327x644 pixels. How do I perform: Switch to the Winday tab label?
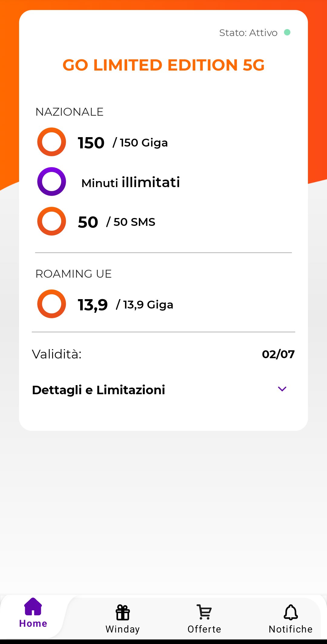123,629
